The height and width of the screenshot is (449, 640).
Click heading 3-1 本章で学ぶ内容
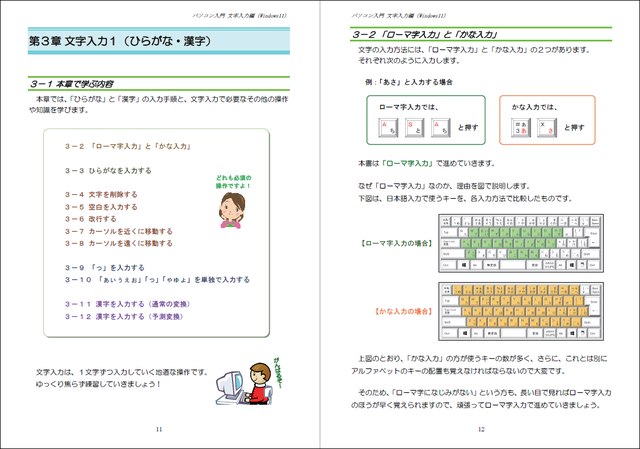coord(71,84)
